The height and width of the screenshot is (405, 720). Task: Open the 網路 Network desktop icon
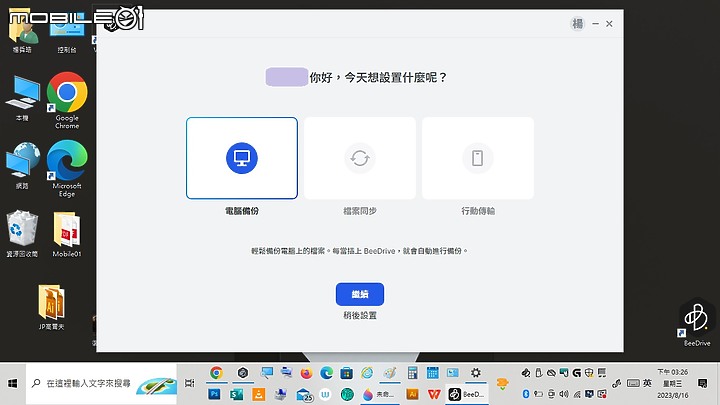[22, 166]
